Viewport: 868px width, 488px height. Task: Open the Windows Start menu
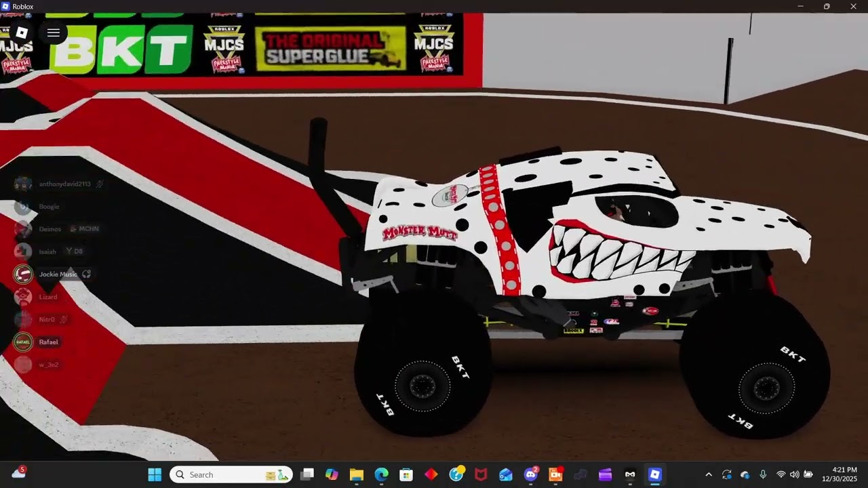(155, 474)
